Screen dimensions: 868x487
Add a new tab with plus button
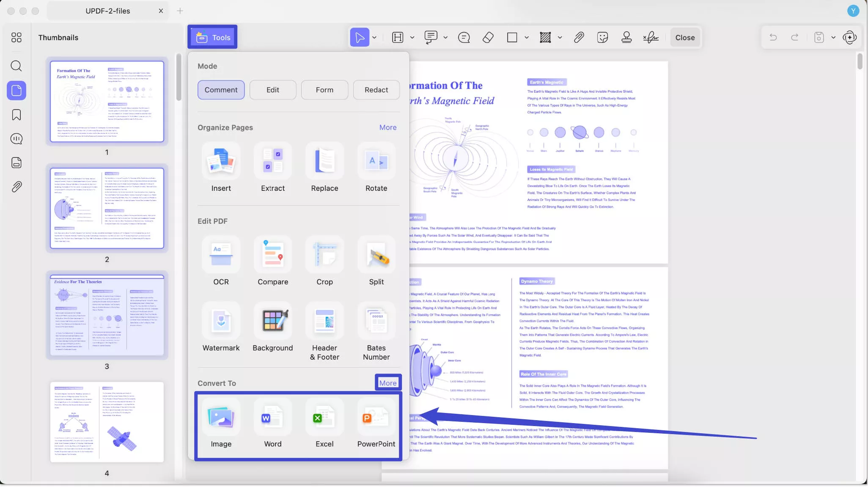tap(180, 11)
